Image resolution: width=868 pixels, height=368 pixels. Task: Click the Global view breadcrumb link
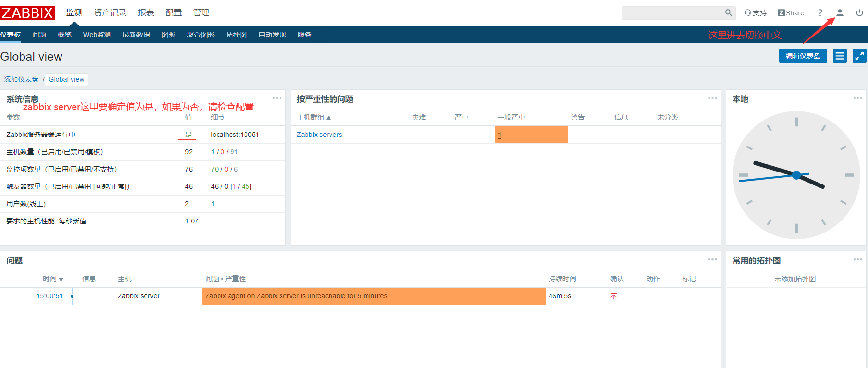coord(67,79)
